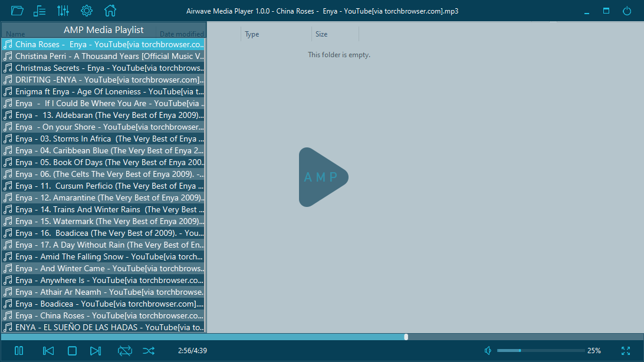The width and height of the screenshot is (644, 362).
Task: Enter fullscreen with the expand icon
Action: (626, 351)
